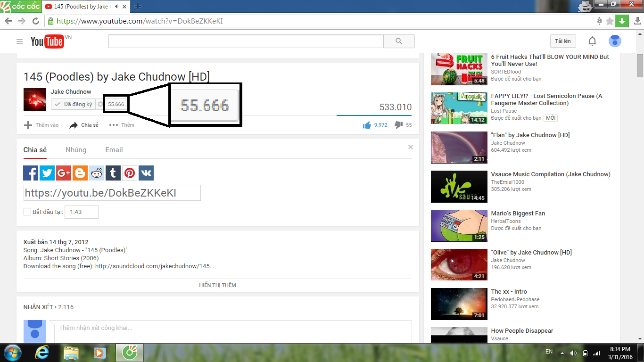Open File Explorer from taskbar
This screenshot has width=644, height=362.
71,353
